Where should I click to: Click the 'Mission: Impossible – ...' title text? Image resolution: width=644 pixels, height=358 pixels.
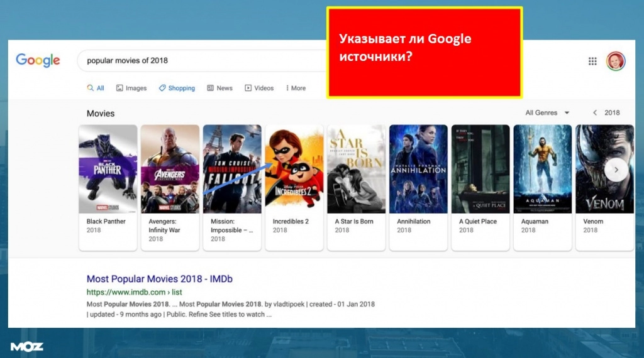pyautogui.click(x=231, y=225)
